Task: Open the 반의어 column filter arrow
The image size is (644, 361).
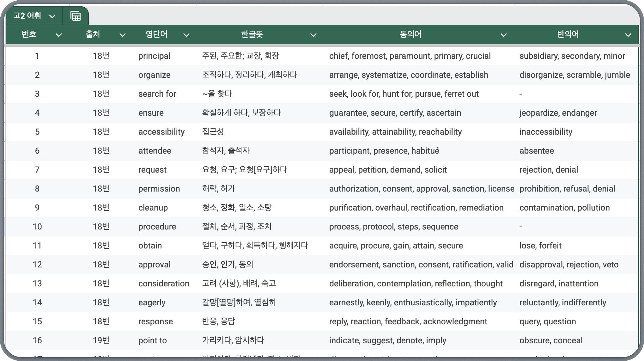Action: pos(628,35)
